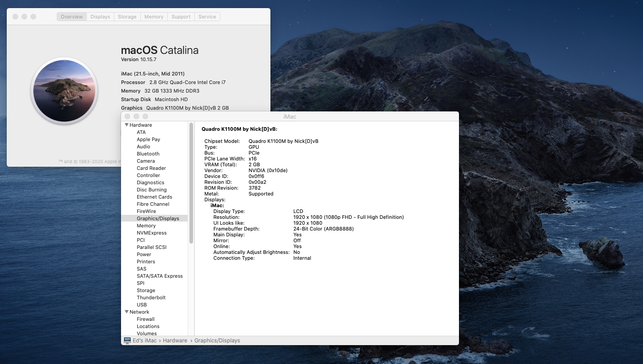The image size is (643, 364).
Task: Click the Memory 32 GB line
Action: pyautogui.click(x=160, y=91)
